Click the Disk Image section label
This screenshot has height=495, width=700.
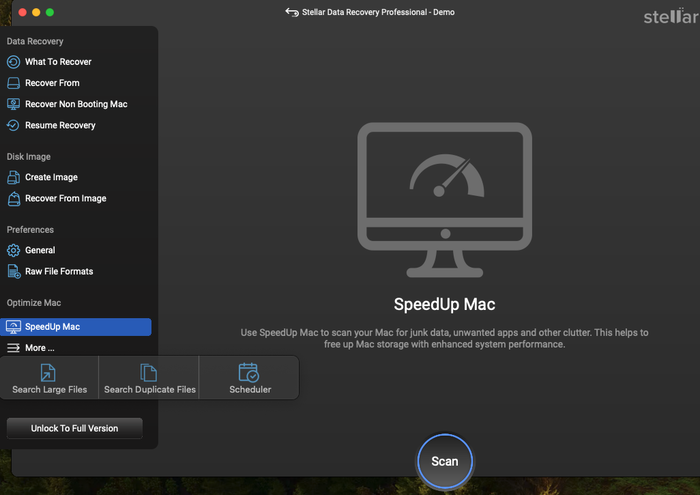pyautogui.click(x=29, y=157)
